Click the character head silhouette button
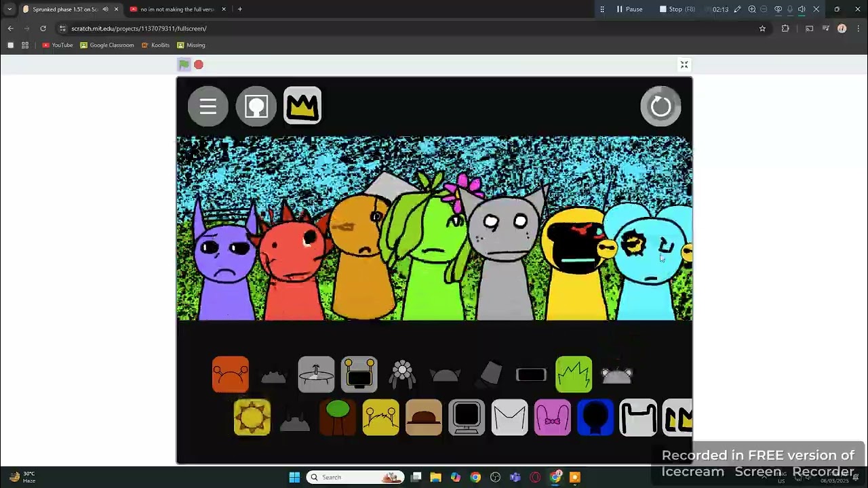This screenshot has height=488, width=868. tap(256, 106)
